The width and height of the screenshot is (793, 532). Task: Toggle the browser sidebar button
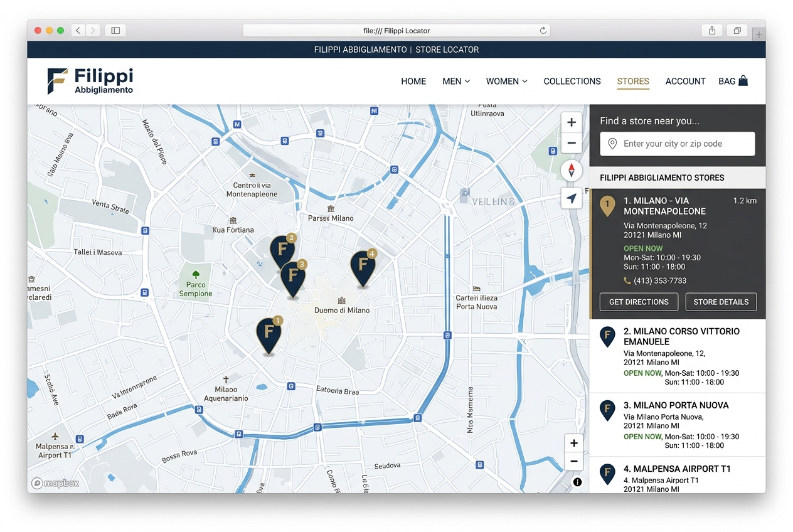[x=115, y=30]
